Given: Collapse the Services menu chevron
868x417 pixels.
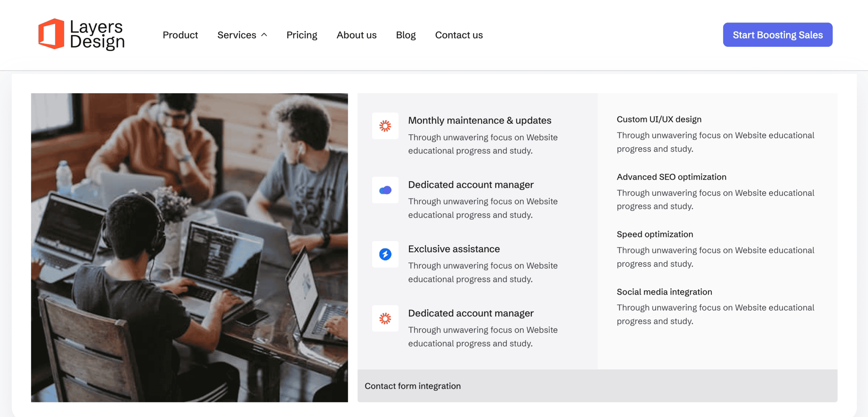Looking at the screenshot, I should (264, 35).
